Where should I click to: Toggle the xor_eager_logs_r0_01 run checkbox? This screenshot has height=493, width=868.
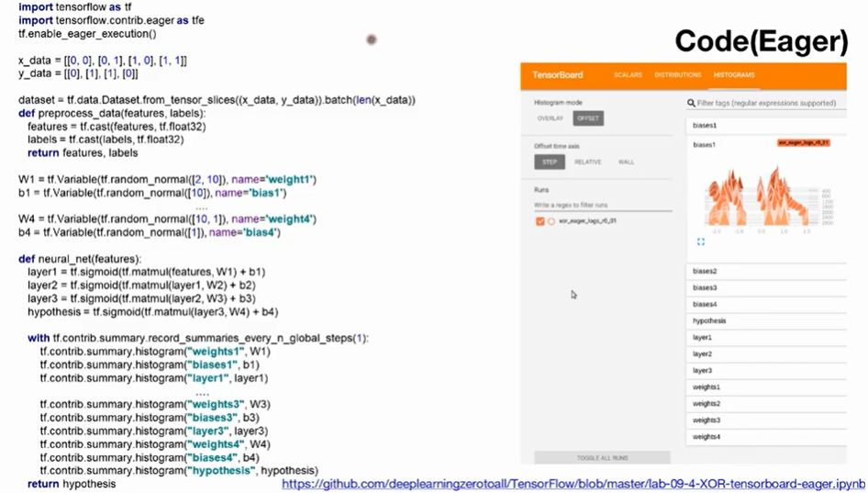click(x=540, y=221)
